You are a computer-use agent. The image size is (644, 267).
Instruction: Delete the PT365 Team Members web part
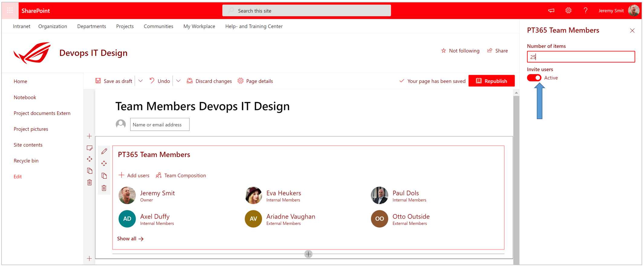point(104,188)
